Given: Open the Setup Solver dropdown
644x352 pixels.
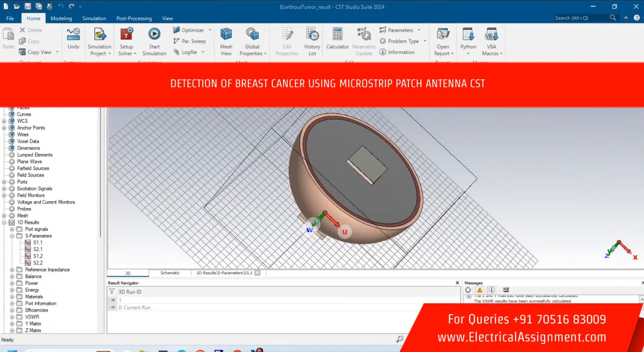Looking at the screenshot, I should [x=127, y=54].
